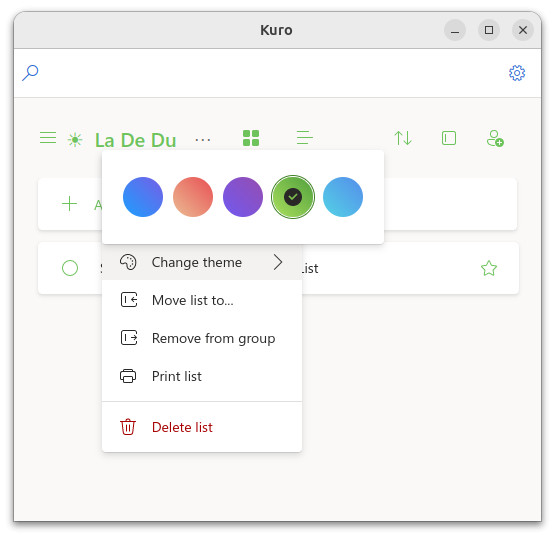Close the Kuro window
Image resolution: width=555 pixels, height=538 pixels.
pos(523,30)
